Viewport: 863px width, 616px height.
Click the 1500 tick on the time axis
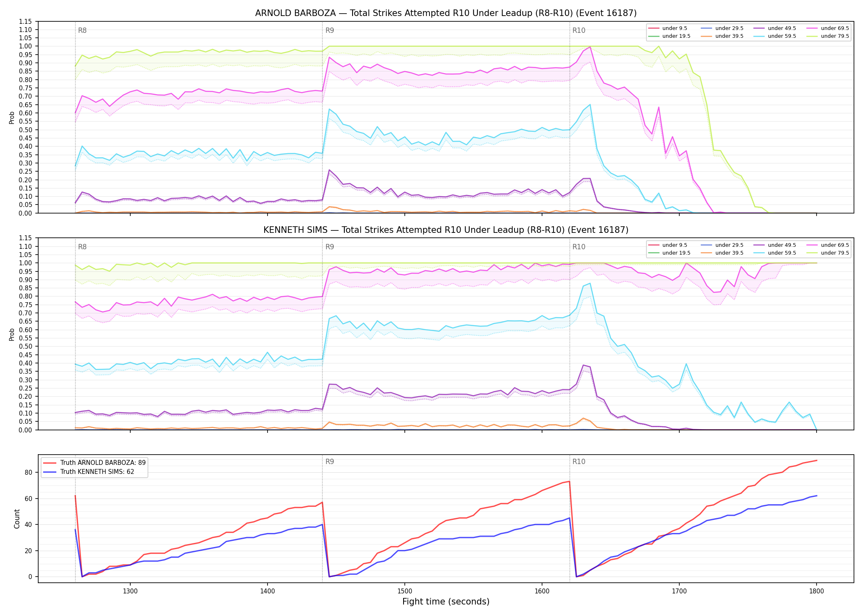pos(405,591)
